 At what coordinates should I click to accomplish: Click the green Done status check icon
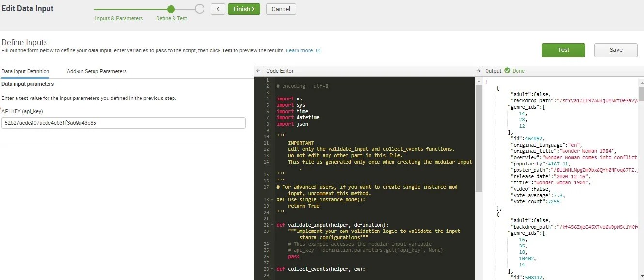(x=507, y=71)
